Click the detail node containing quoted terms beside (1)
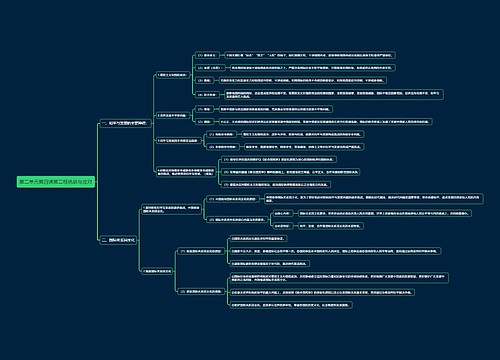Image resolution: width=500 pixels, height=360 pixels. (310, 55)
